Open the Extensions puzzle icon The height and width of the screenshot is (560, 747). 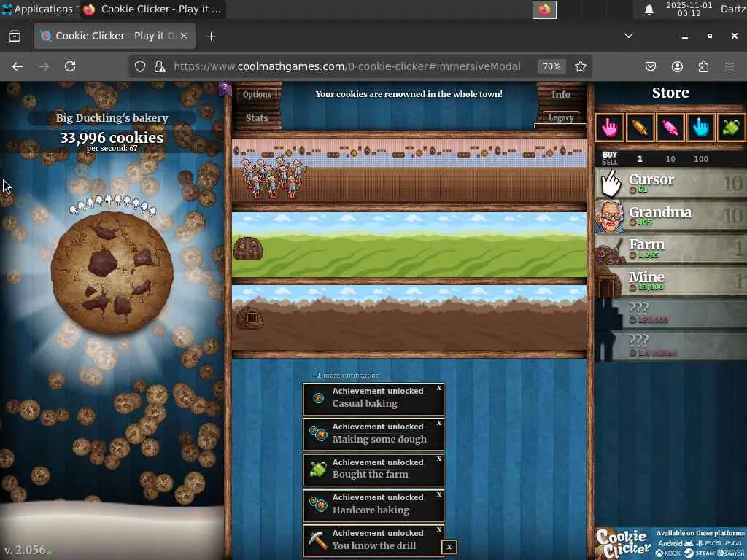pyautogui.click(x=703, y=66)
